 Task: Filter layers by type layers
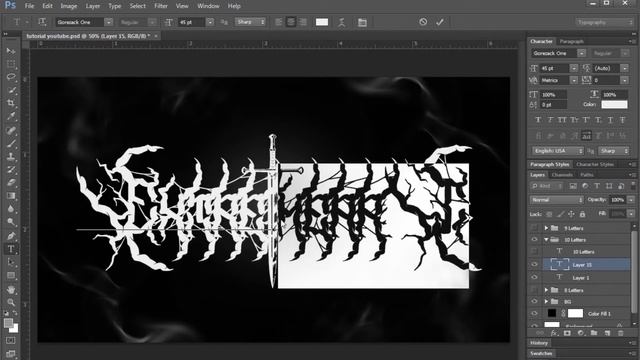[597, 186]
